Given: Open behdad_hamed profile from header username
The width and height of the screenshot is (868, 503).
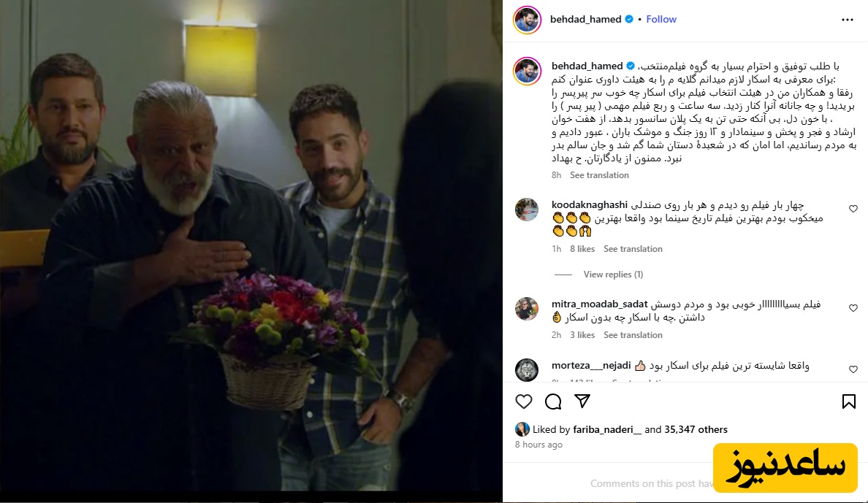Looking at the screenshot, I should (585, 19).
